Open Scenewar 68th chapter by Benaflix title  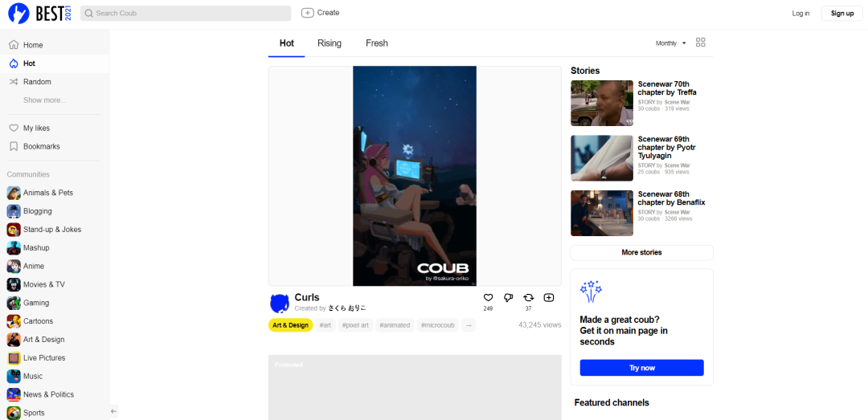(671, 198)
